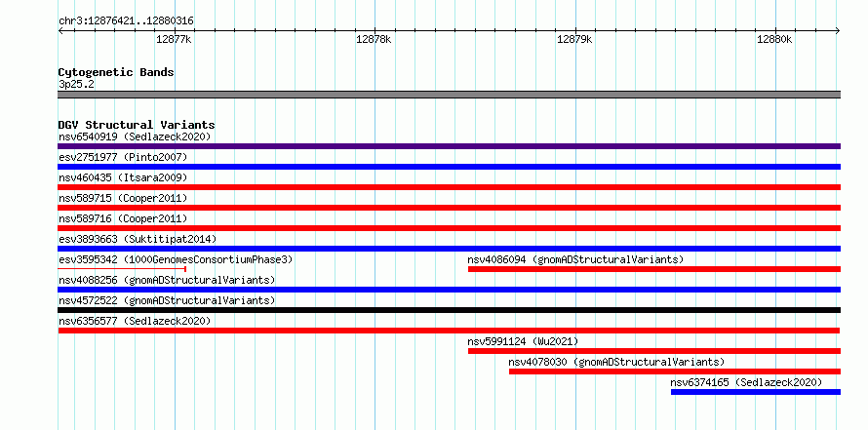This screenshot has height=430, width=868.
Task: Select the blue esv3893663 variant bar
Action: (x=449, y=249)
